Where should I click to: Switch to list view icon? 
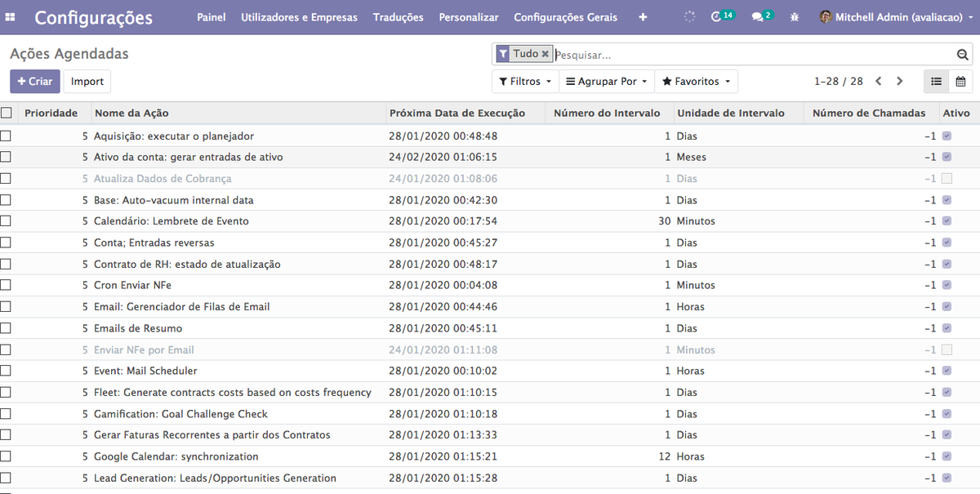(x=937, y=82)
